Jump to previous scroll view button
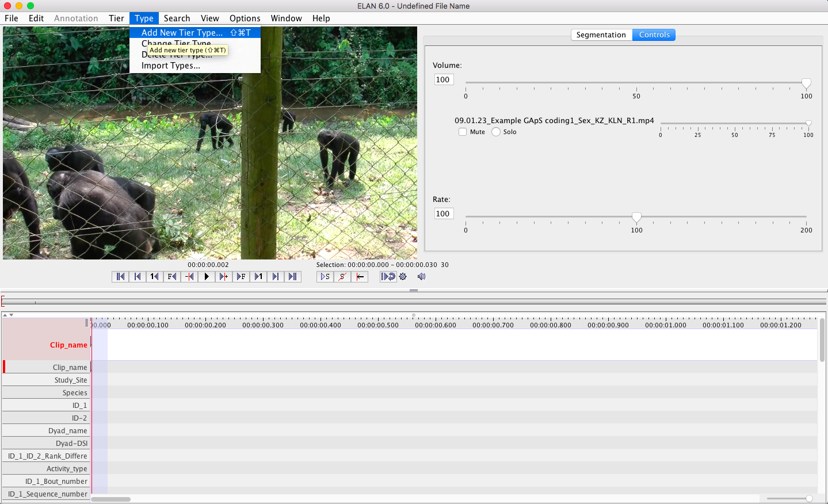828x504 pixels. click(138, 277)
